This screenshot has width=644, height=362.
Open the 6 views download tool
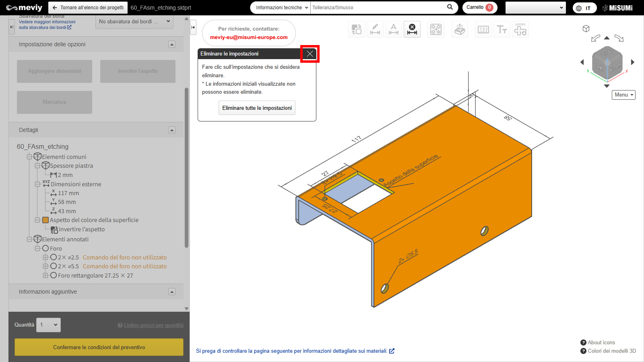click(x=520, y=29)
